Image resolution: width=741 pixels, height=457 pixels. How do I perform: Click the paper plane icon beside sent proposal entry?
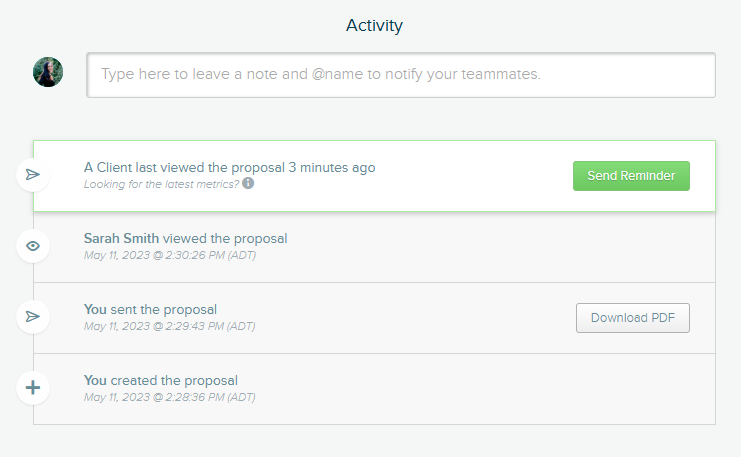click(x=33, y=317)
